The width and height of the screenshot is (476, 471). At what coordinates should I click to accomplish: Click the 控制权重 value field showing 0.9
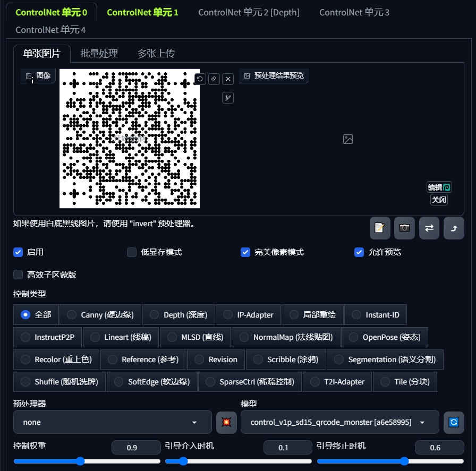tap(136, 448)
